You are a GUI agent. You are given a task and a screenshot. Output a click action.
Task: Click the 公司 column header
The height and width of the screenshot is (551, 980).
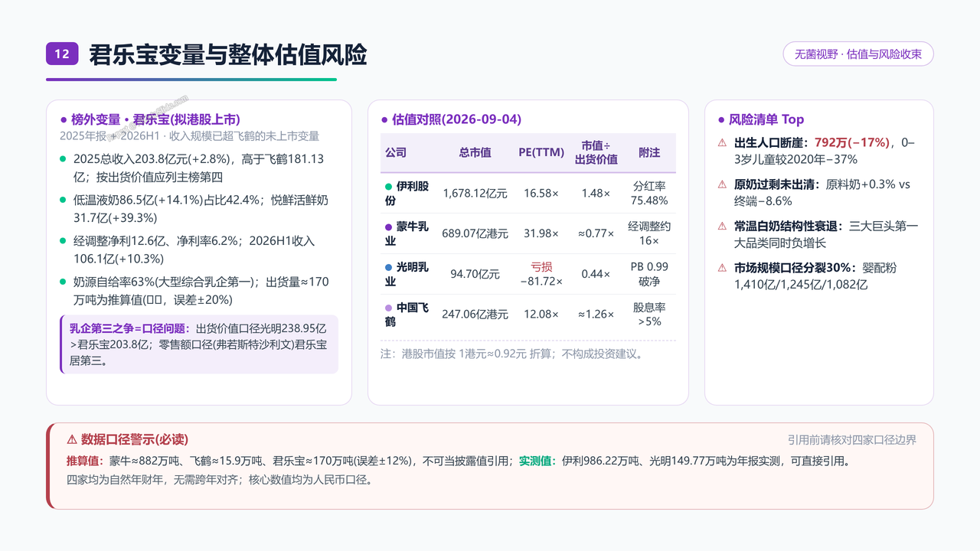click(x=396, y=152)
